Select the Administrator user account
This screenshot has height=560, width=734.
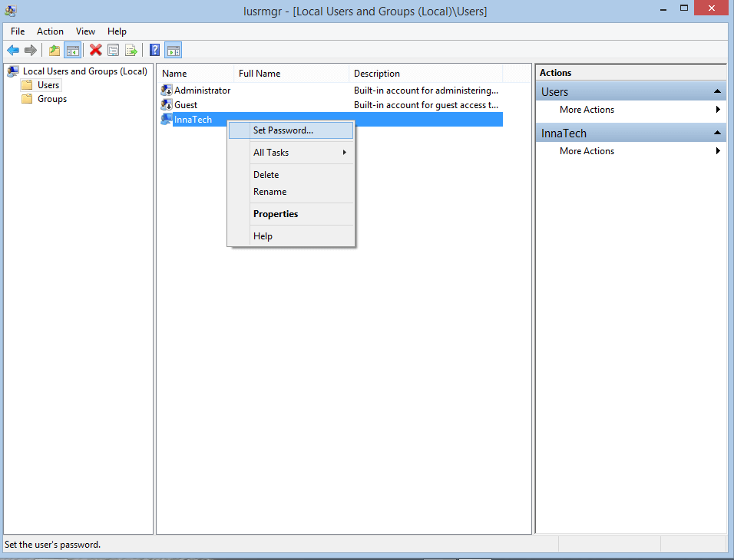click(201, 91)
